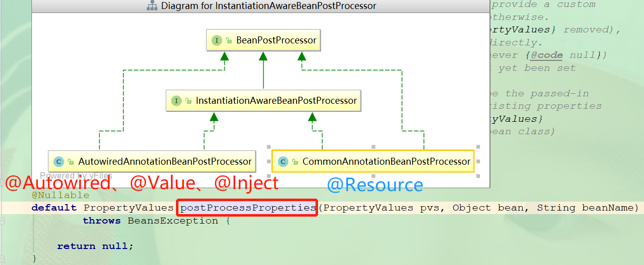The image size is (644, 265).
Task: Click the 'default' keyword in code
Action: [x=54, y=208]
